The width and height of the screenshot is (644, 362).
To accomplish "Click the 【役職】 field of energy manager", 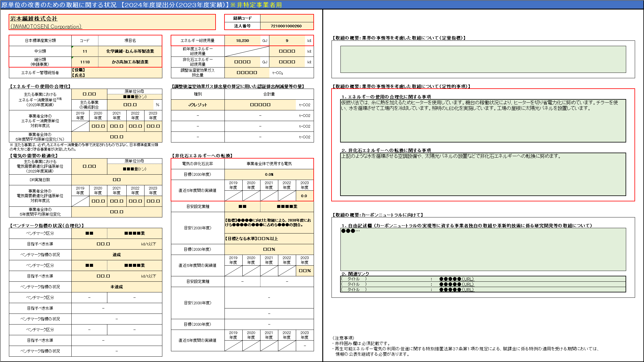I will pos(117,70).
